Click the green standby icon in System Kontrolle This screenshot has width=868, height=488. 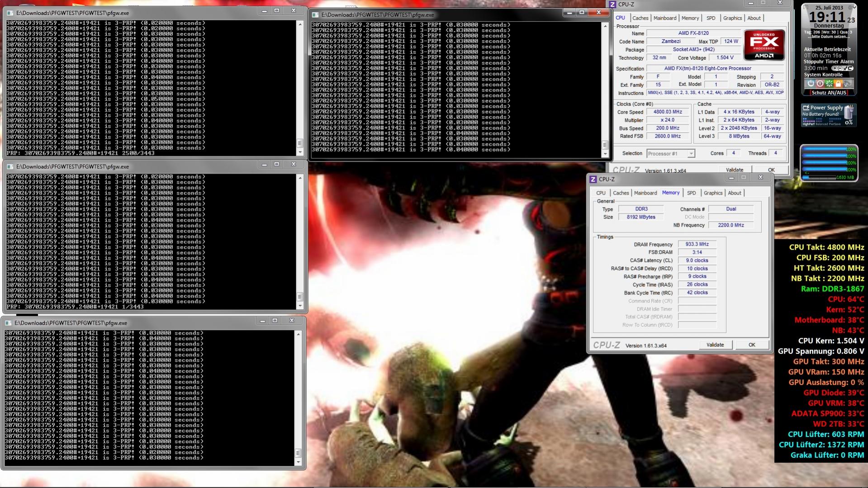pyautogui.click(x=829, y=83)
